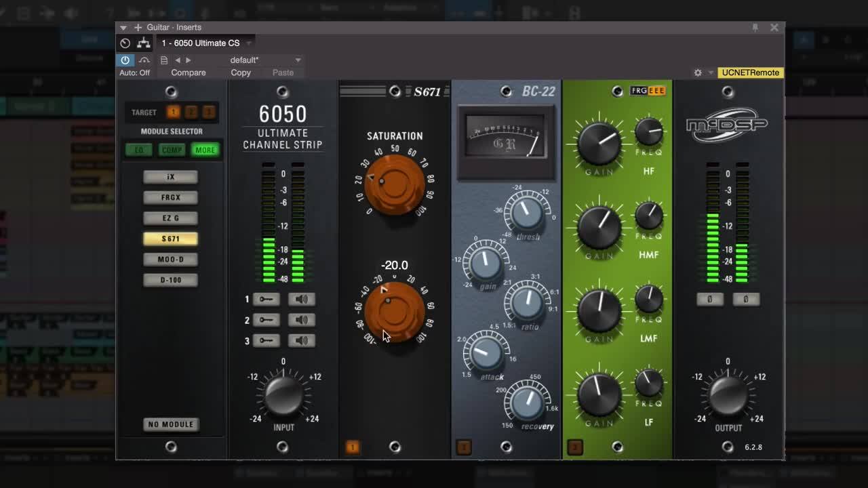The width and height of the screenshot is (868, 488).
Task: Click the BC-22 ratio knob
Action: tap(527, 303)
